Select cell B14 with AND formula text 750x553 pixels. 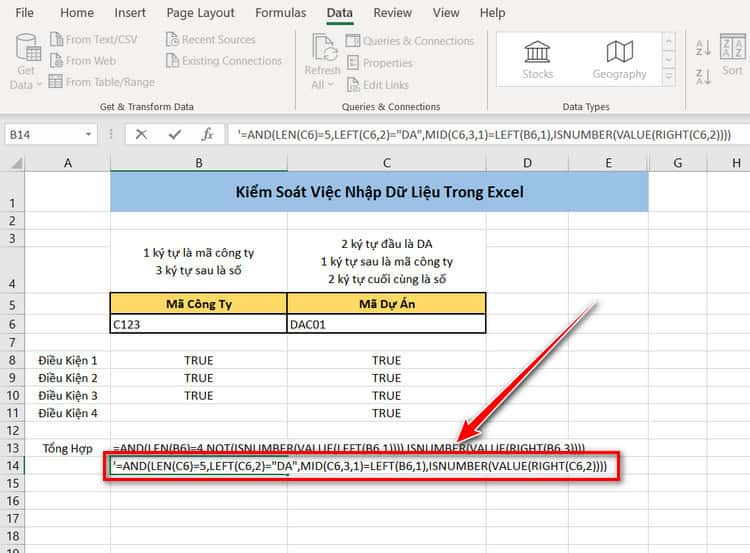click(199, 465)
